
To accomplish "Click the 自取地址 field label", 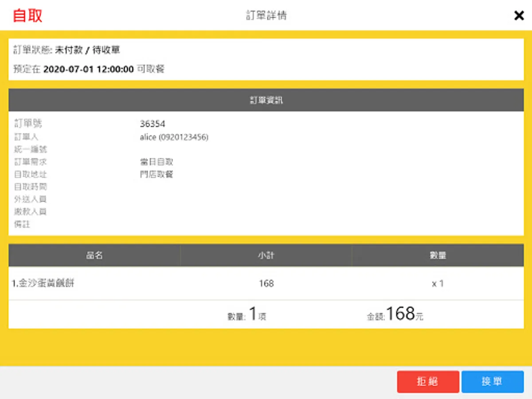I will coord(31,175).
